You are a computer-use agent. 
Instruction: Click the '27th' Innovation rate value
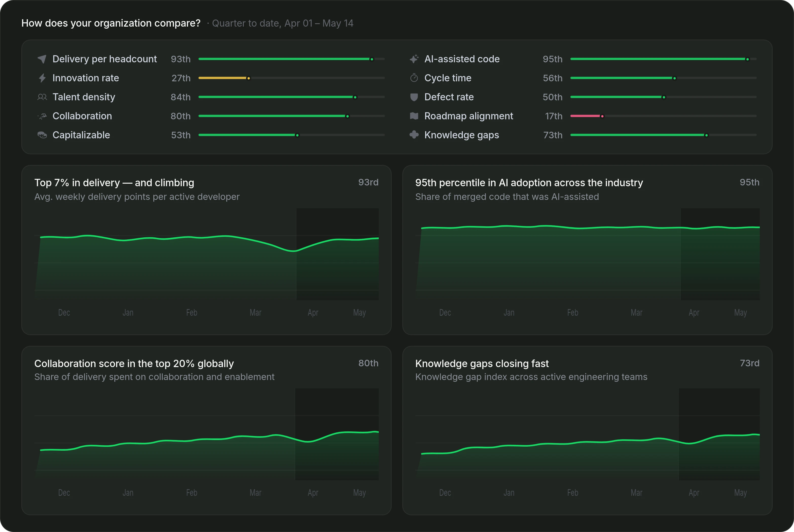pyautogui.click(x=181, y=78)
